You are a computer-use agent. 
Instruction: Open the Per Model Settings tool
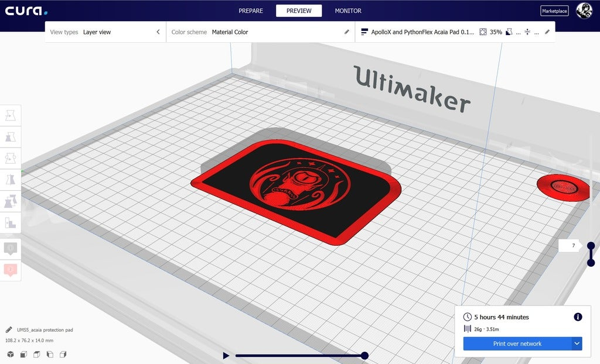[x=11, y=201]
